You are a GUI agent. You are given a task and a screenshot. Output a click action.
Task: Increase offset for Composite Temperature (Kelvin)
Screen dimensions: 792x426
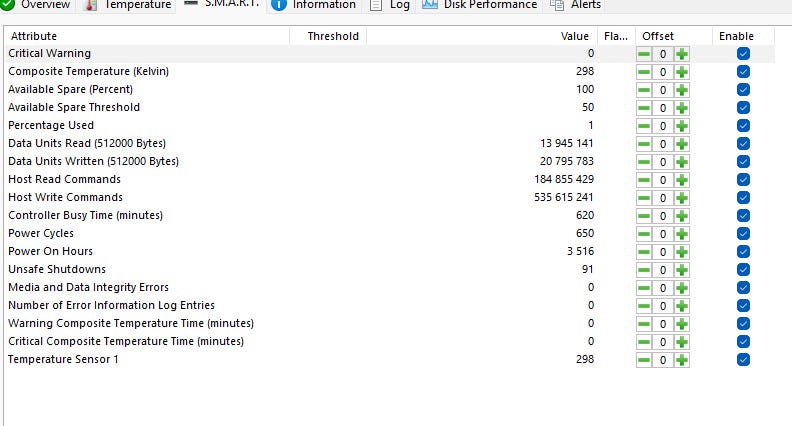tap(682, 72)
